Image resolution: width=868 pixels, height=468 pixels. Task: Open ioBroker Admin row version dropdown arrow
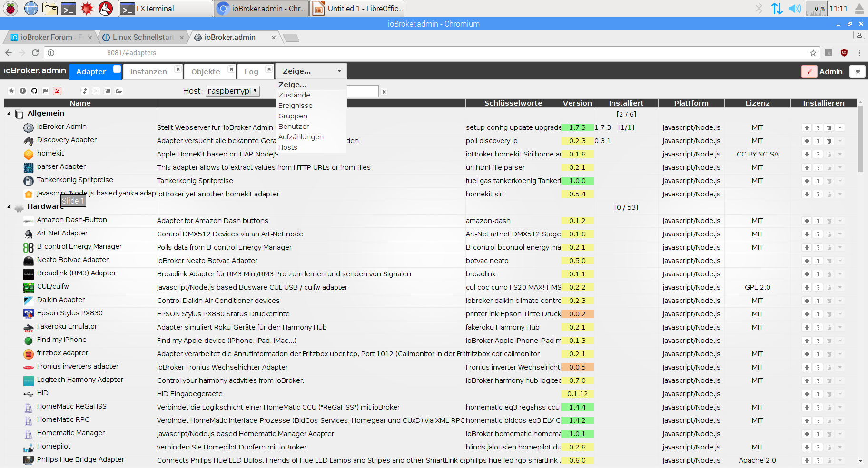[x=840, y=127]
